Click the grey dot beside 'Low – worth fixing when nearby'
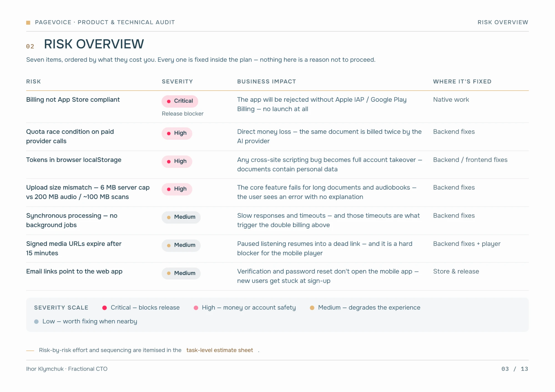Image resolution: width=555 pixels, height=392 pixels. point(36,322)
